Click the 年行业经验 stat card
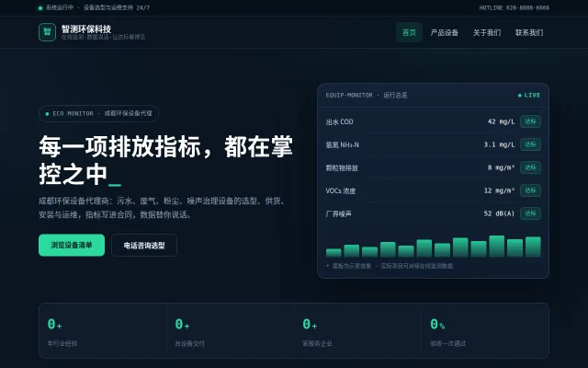588x368 pixels. (x=103, y=331)
